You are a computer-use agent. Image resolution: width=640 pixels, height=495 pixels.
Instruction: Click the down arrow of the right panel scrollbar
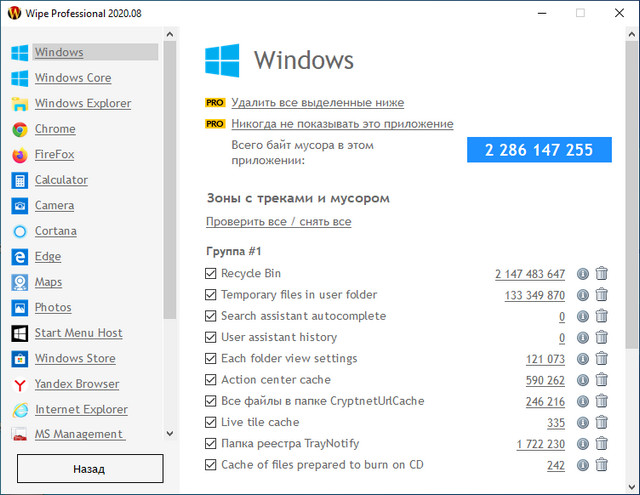[631, 485]
